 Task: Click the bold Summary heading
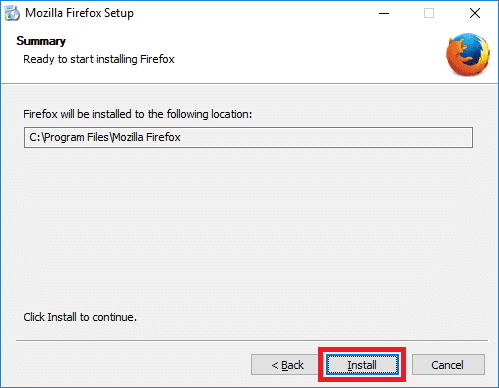pyautogui.click(x=41, y=41)
